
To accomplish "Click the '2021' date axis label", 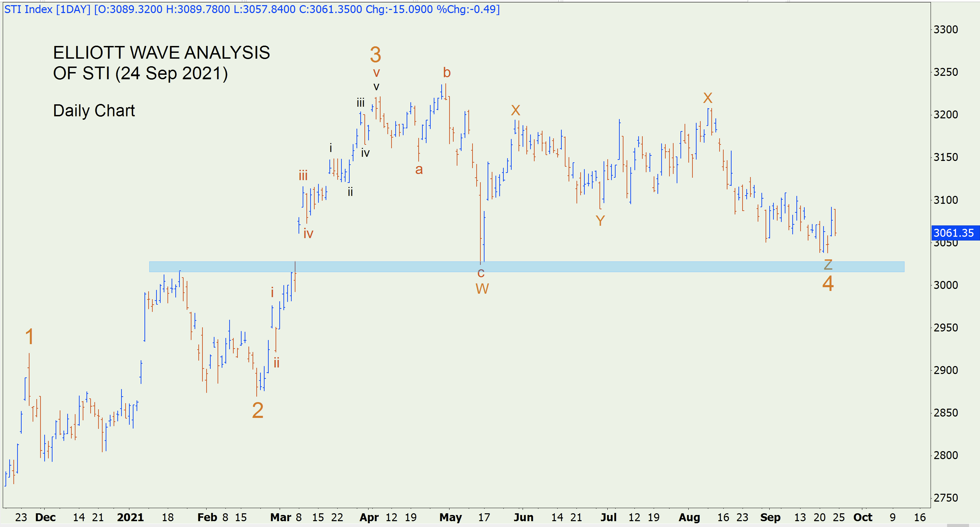I will click(x=130, y=517).
